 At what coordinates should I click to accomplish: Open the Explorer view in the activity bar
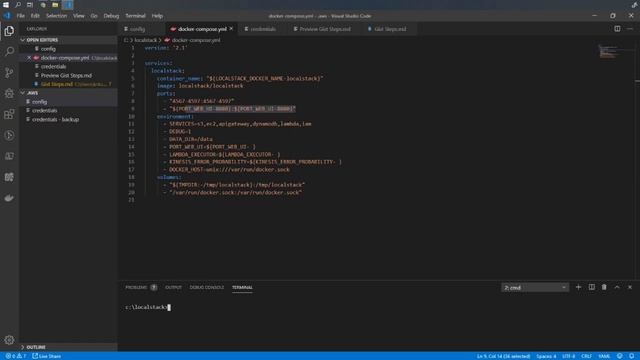click(9, 31)
